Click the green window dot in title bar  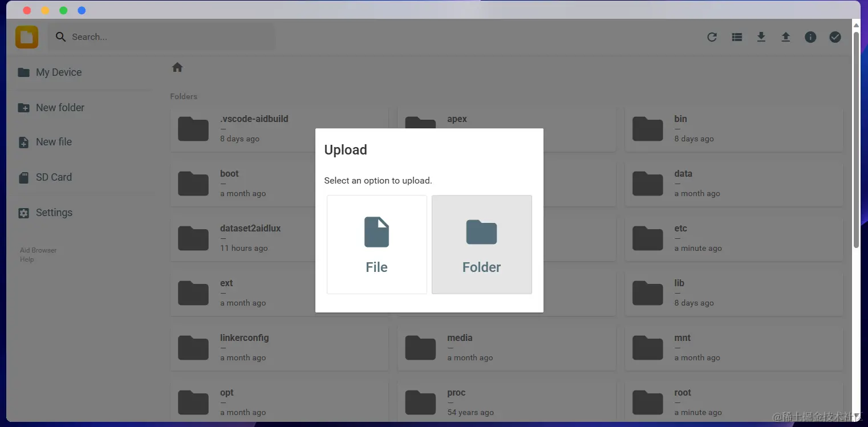pos(63,10)
